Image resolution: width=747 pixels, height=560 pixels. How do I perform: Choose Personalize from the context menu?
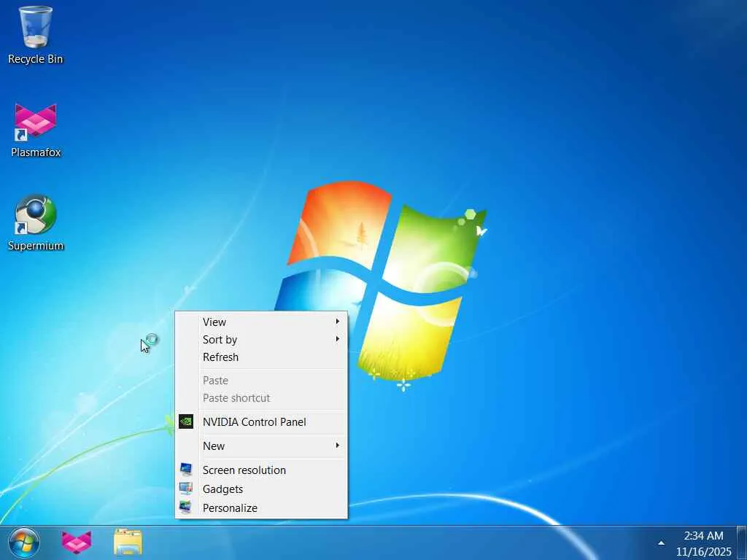coord(261,508)
